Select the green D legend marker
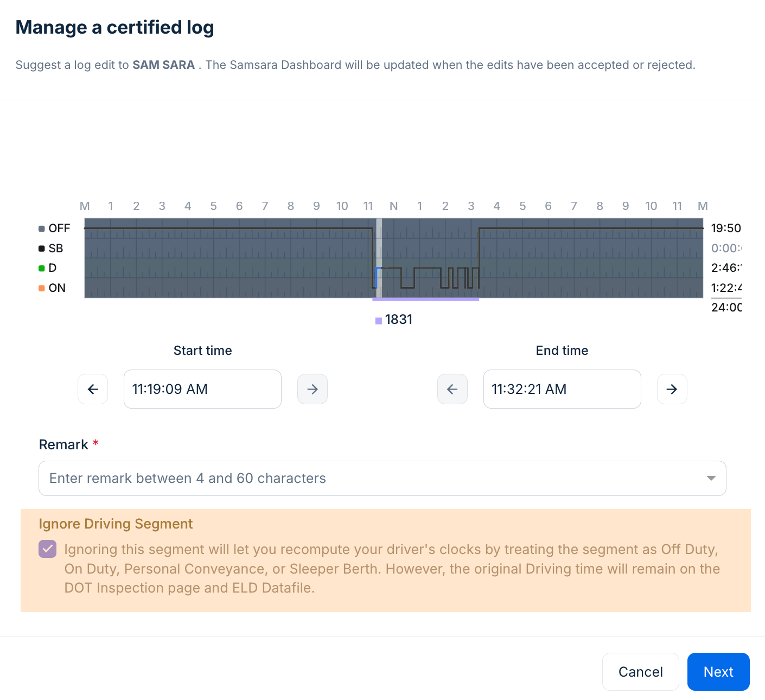The height and width of the screenshot is (700, 765). point(42,268)
